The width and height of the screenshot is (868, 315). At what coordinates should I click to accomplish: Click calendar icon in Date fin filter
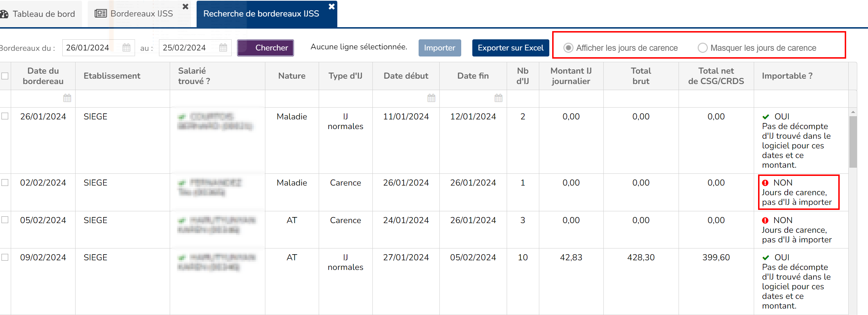click(498, 98)
